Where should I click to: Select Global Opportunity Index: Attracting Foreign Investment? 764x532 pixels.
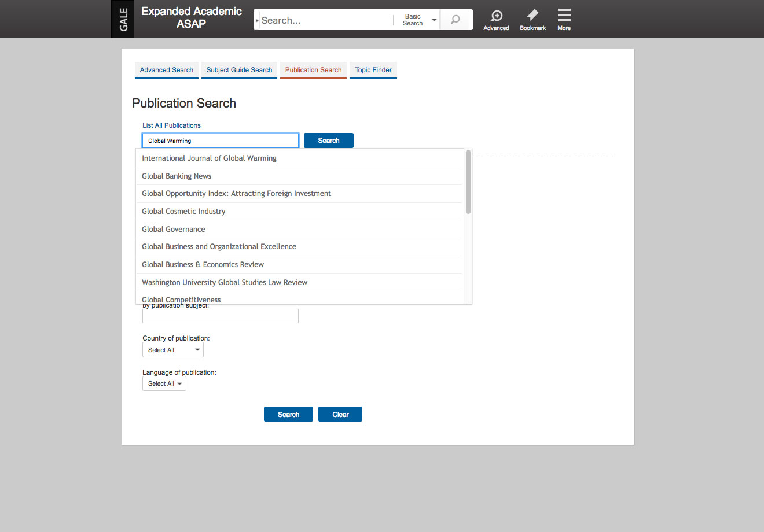(299, 194)
